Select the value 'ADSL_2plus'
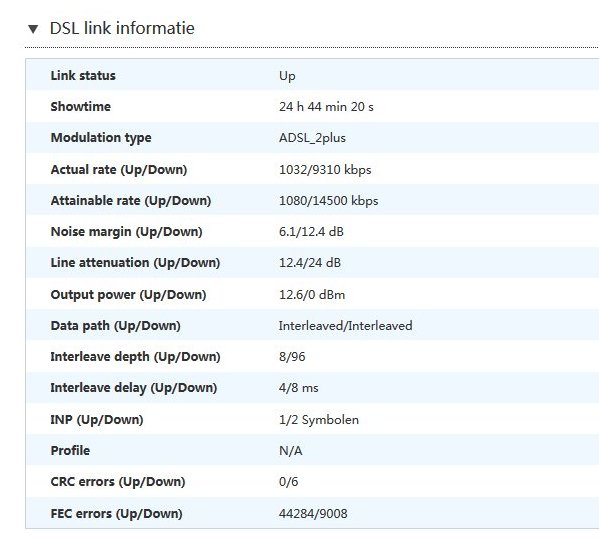Viewport: 599px width, 549px height. (x=312, y=138)
